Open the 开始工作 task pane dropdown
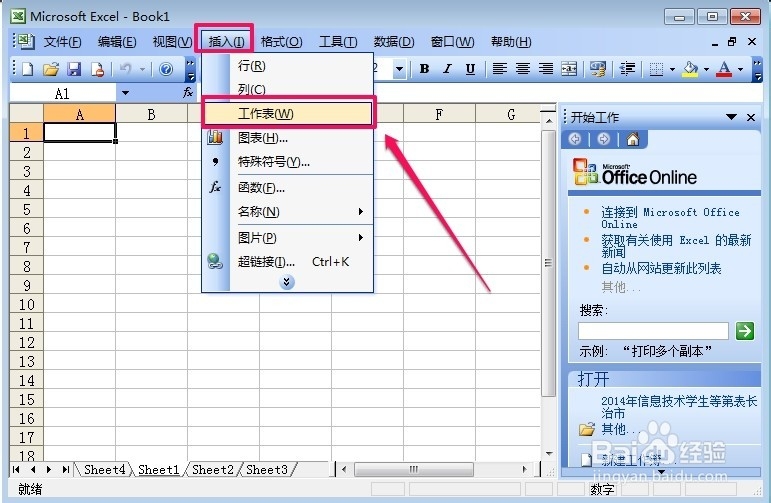 (731, 117)
